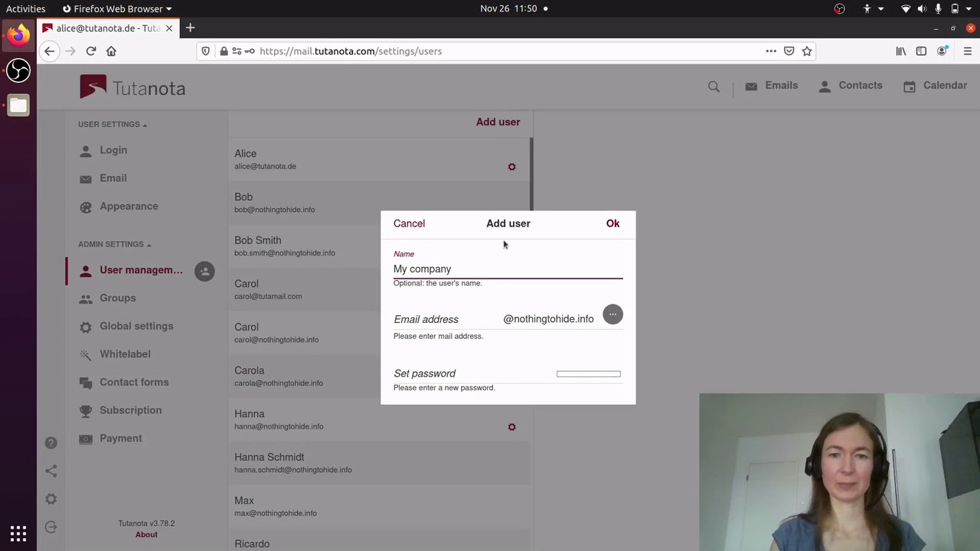
Task: Click the share icon in left rail
Action: point(51,471)
